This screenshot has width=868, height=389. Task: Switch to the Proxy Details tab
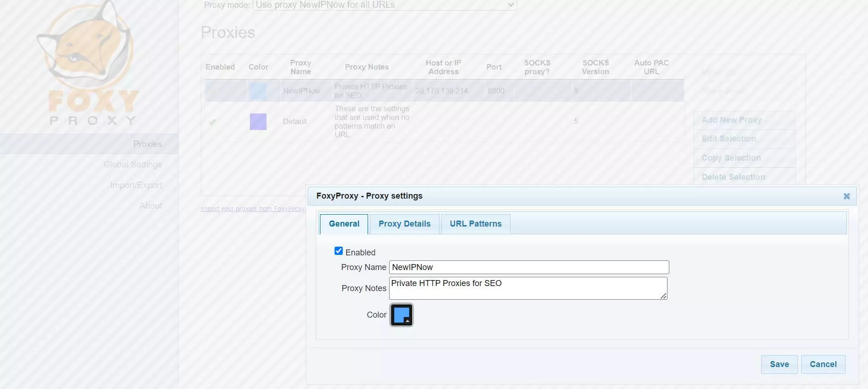405,224
